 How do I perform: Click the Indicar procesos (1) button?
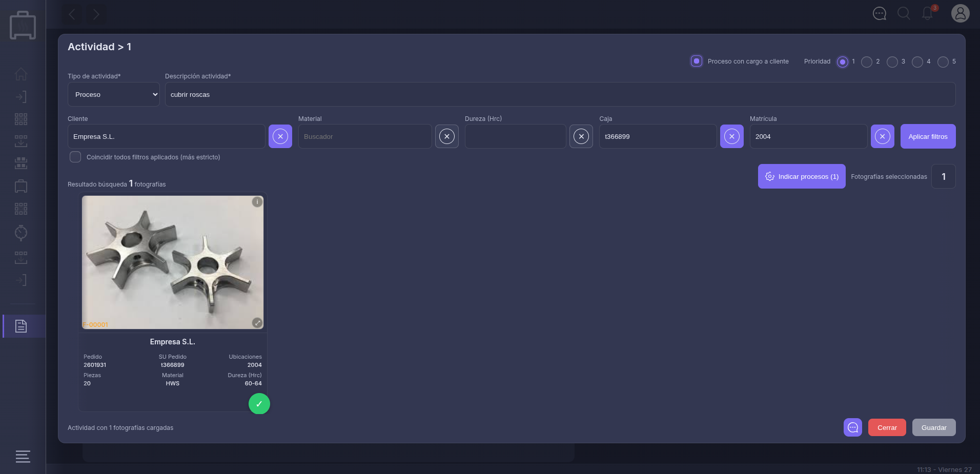(x=802, y=176)
